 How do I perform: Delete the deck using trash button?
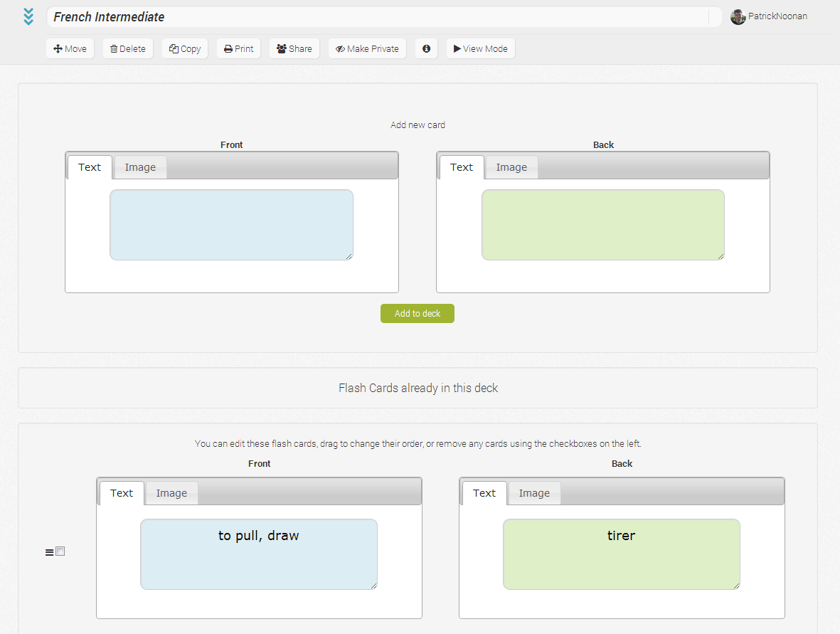click(128, 49)
